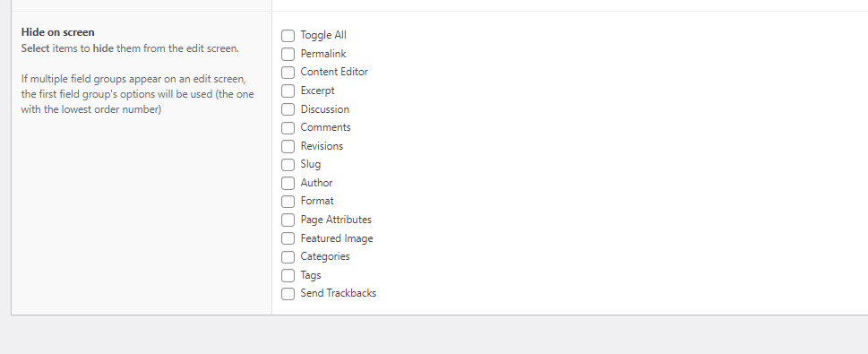
Task: Click the 'Hide on screen' heading
Action: pos(57,32)
